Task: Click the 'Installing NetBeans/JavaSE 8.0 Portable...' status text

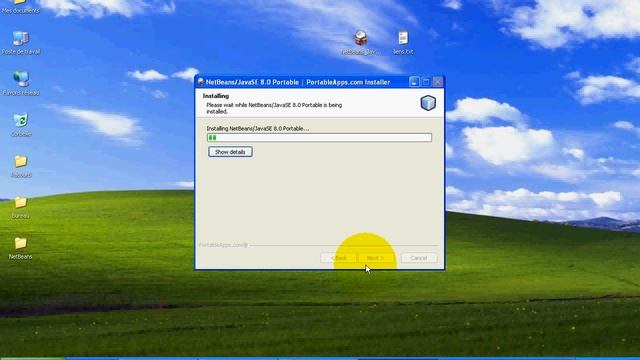Action: click(x=258, y=128)
